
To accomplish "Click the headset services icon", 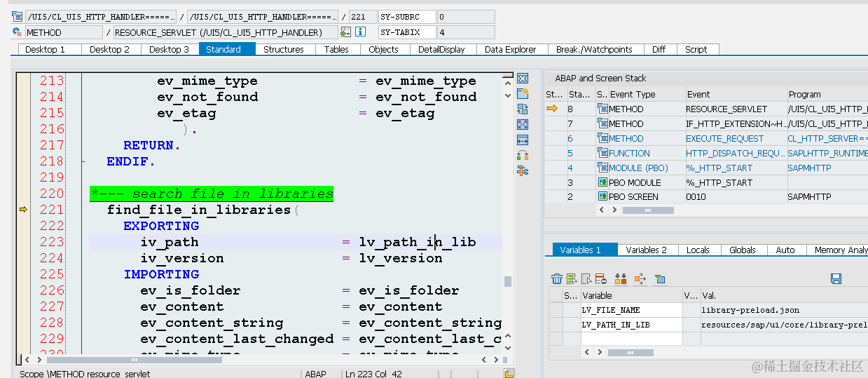I will point(522,156).
